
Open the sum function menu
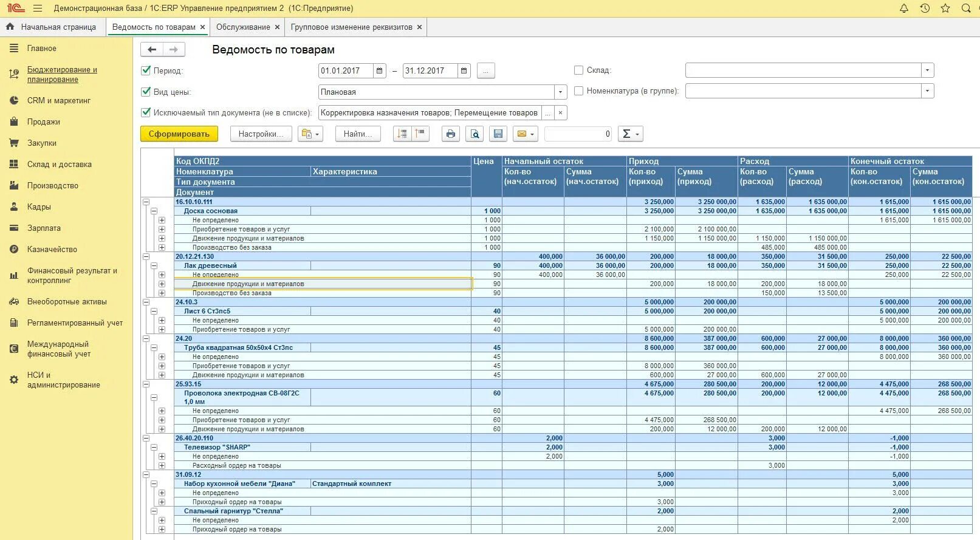click(630, 134)
